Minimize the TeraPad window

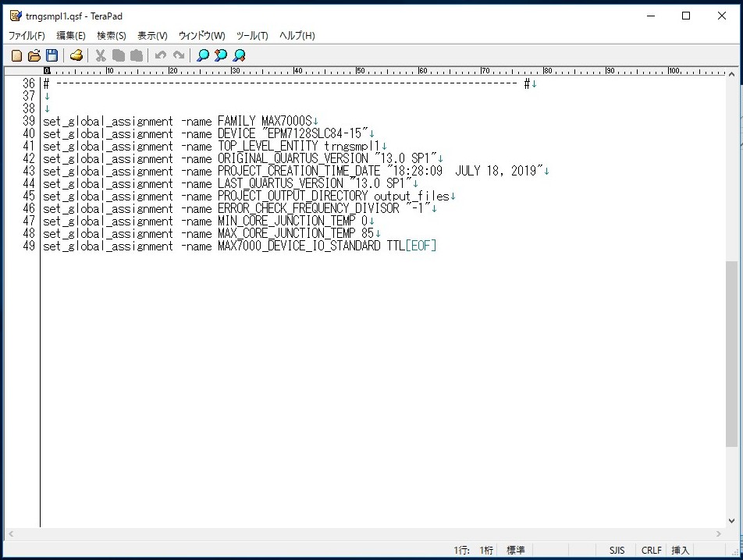pos(651,16)
